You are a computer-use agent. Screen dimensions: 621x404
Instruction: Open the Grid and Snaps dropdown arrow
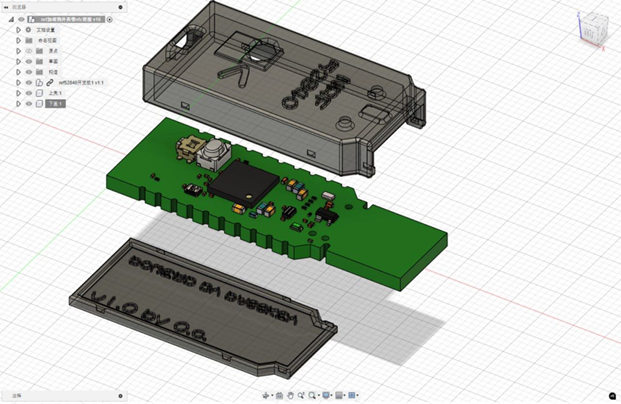[x=345, y=395]
